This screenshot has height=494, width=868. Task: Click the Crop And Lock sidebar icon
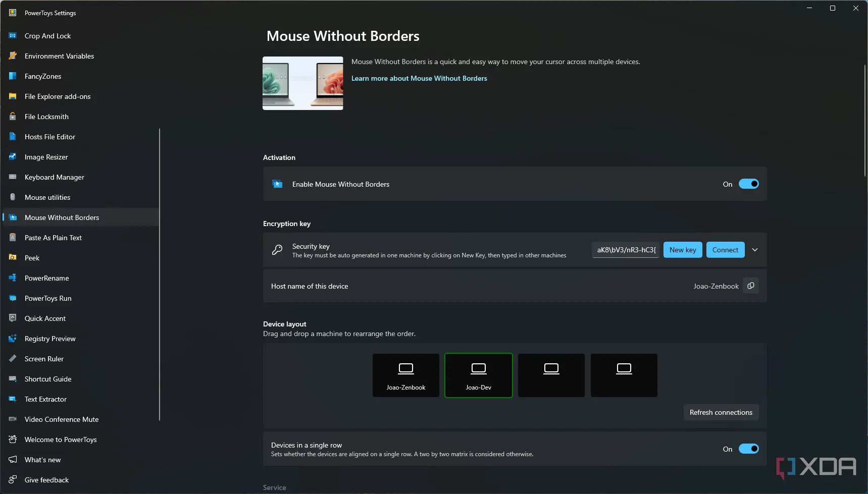(x=13, y=36)
